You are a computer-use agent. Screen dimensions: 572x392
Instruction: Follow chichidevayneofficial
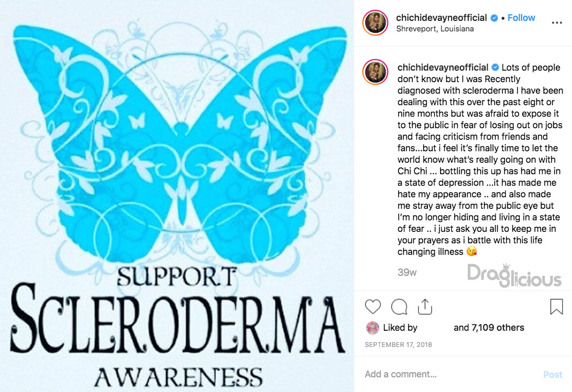(x=521, y=17)
